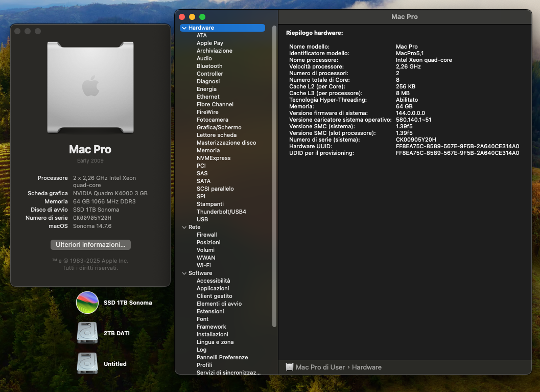
Task: Select Profili under Software
Action: (204, 365)
